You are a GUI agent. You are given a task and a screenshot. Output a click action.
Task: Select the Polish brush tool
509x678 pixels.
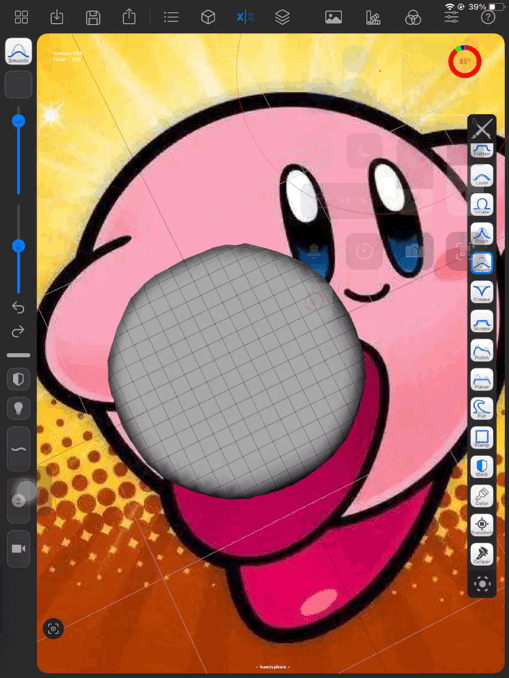[482, 350]
